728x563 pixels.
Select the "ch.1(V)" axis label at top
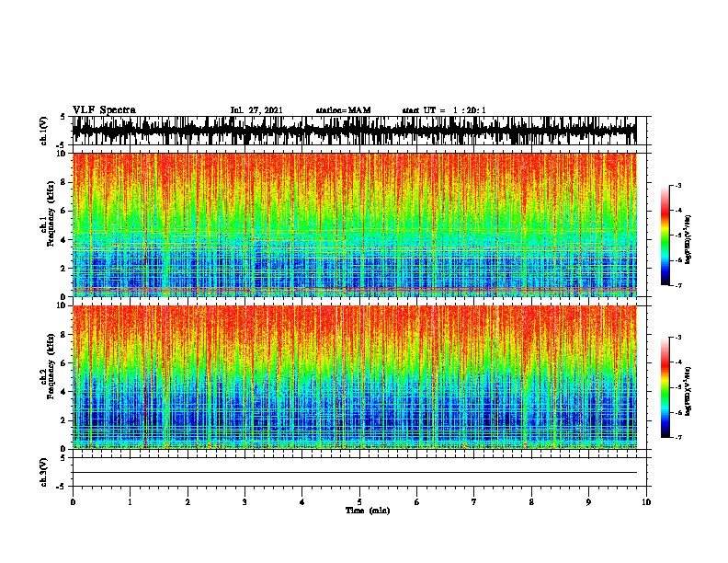click(44, 131)
